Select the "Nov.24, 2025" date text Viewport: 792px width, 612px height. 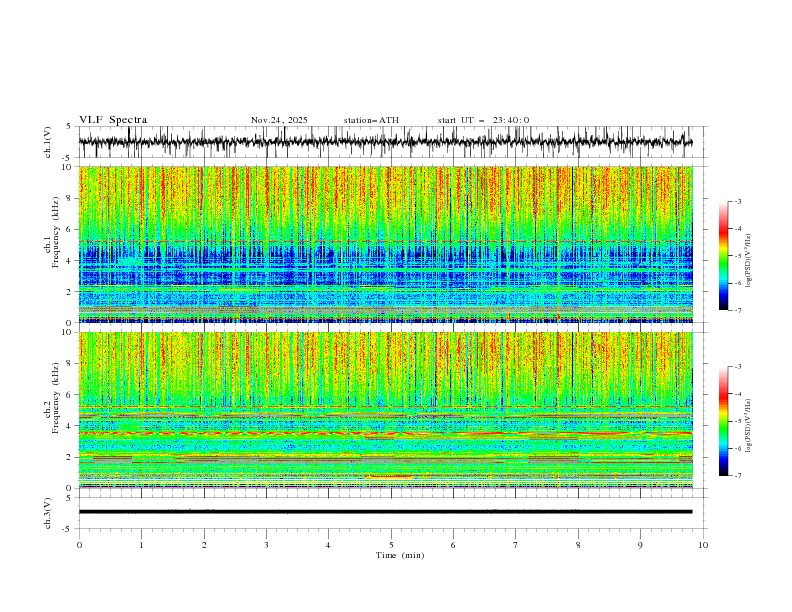click(x=279, y=120)
